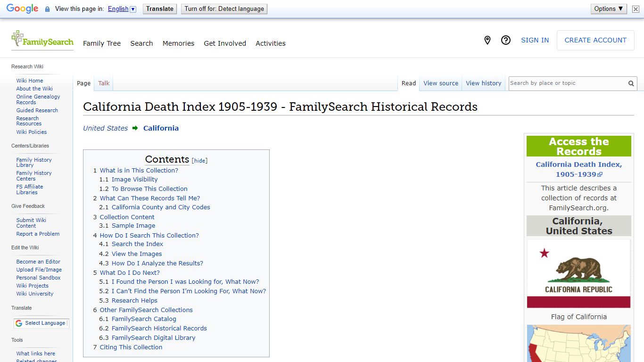Jump to Sample Image section
The image size is (644, 362).
coord(133,226)
